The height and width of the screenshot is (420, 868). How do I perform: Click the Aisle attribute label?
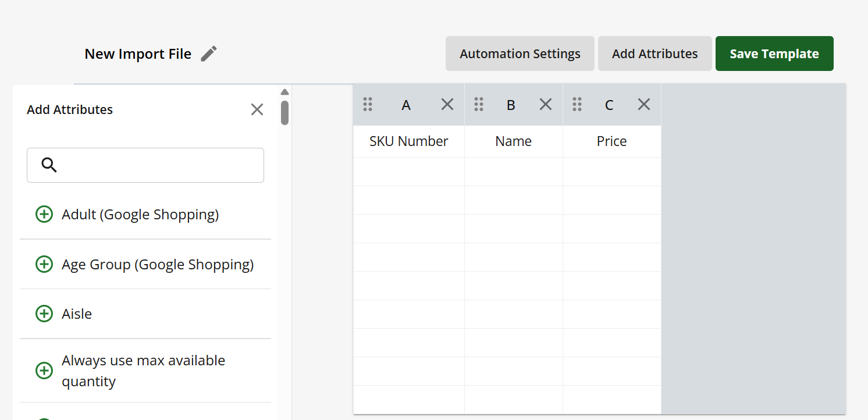pos(77,314)
